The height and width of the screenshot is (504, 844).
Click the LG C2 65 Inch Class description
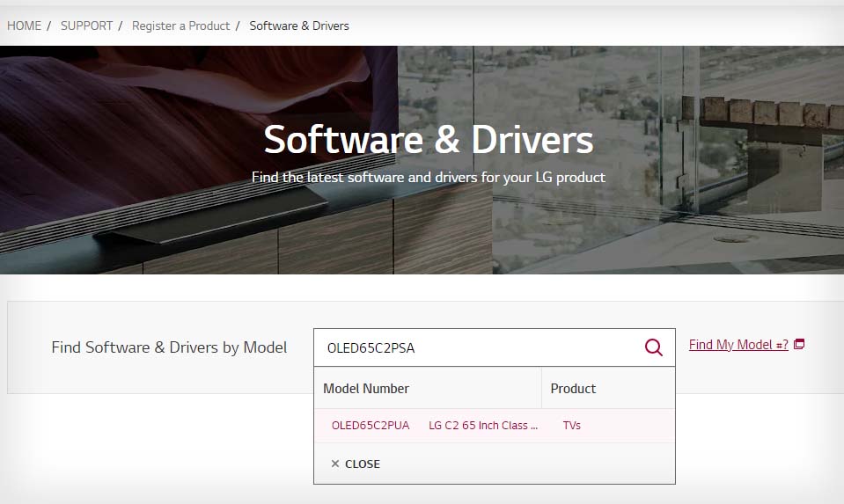click(483, 426)
